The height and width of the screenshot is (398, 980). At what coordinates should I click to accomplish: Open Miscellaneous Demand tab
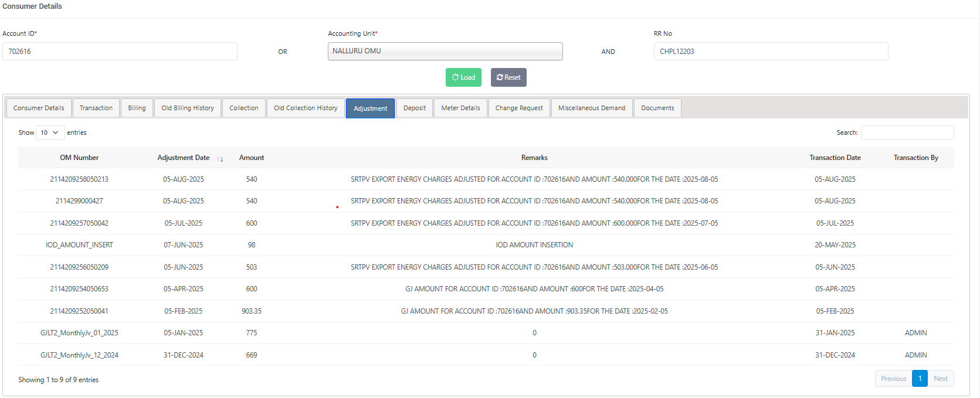(592, 108)
